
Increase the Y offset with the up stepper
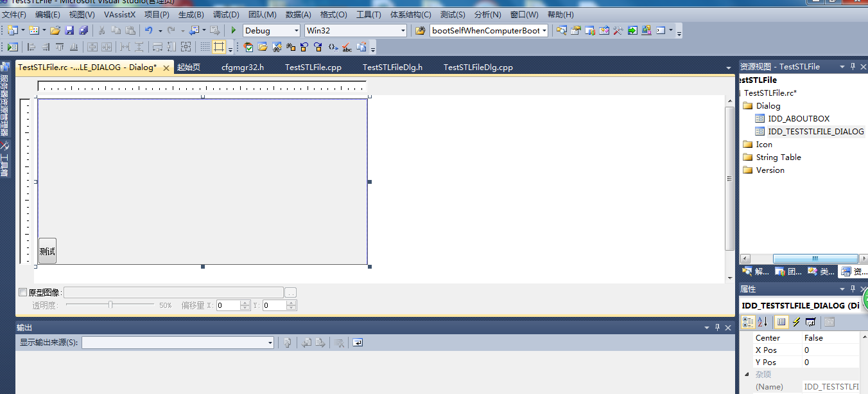pos(291,303)
